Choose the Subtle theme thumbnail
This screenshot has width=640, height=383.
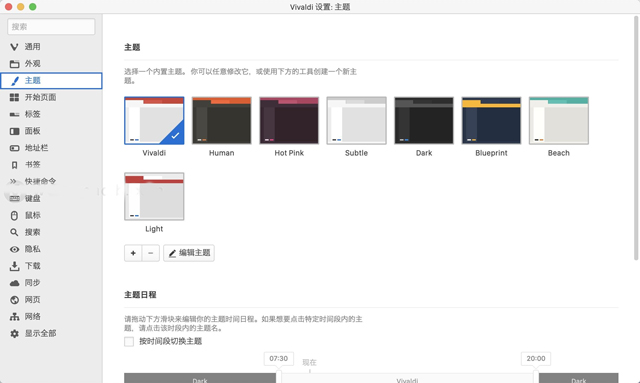(x=356, y=120)
